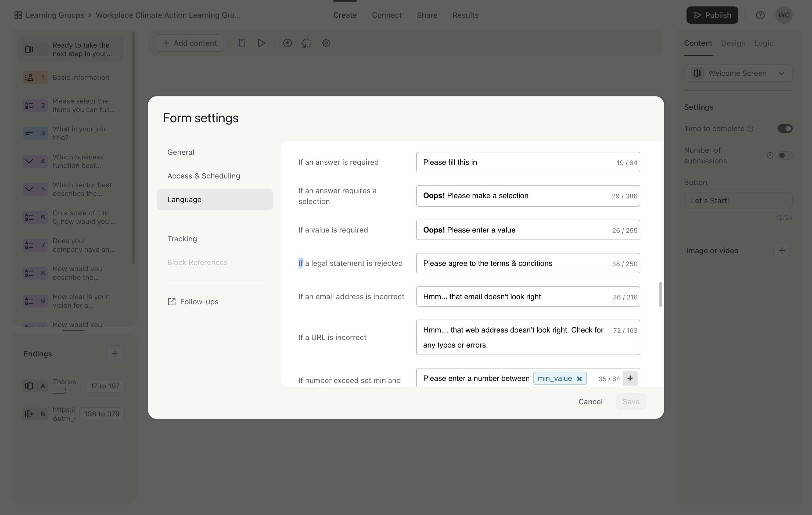Screen dimensions: 812x515
Task: Click the Publish button
Action: 712,15
